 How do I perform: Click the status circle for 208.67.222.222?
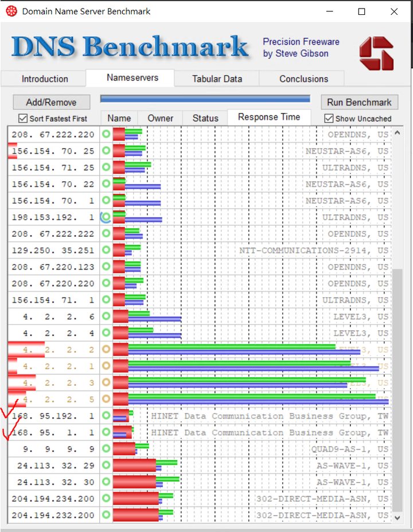[106, 233]
